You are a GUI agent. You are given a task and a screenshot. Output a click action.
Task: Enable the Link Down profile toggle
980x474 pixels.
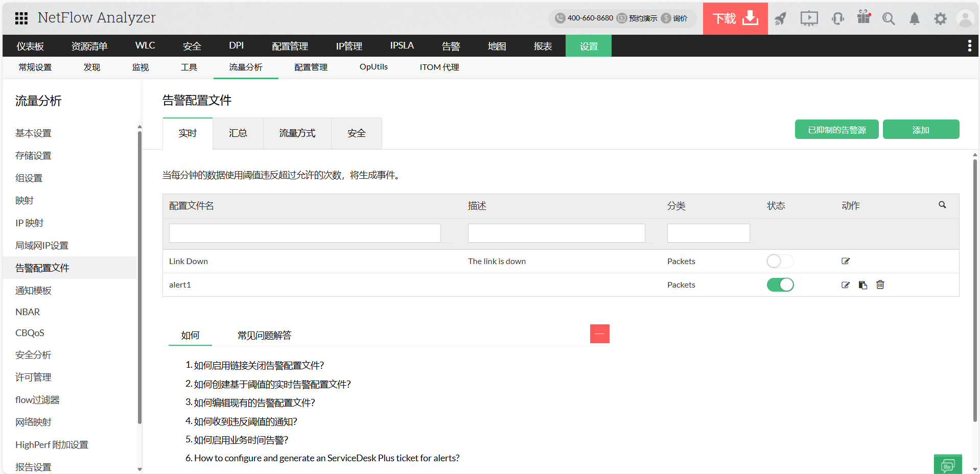coord(780,261)
